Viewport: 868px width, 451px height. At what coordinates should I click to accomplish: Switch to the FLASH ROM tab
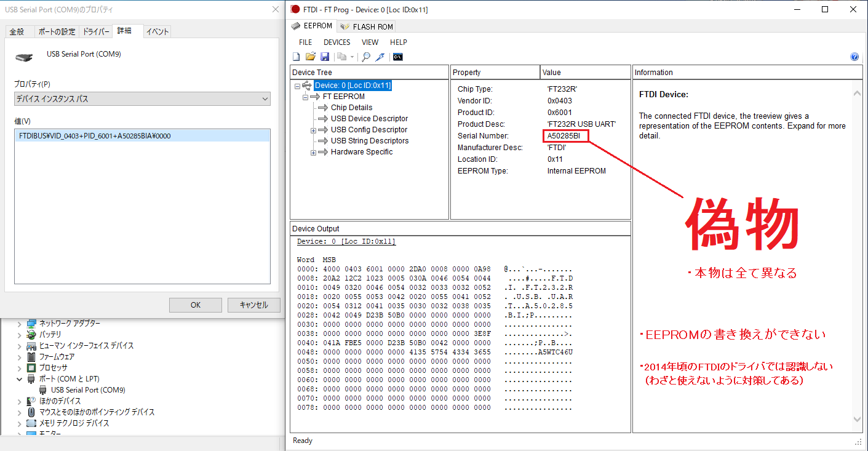pos(366,26)
